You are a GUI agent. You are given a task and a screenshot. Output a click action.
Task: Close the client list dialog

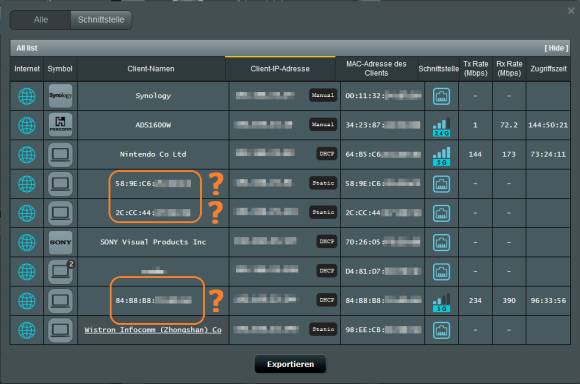pos(571,11)
